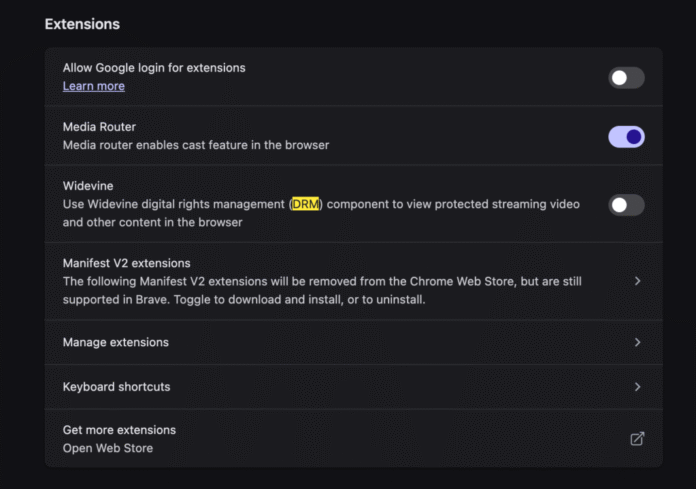Viewport: 696px width, 489px height.
Task: Enable the Widevine DRM switch
Action: tap(626, 204)
